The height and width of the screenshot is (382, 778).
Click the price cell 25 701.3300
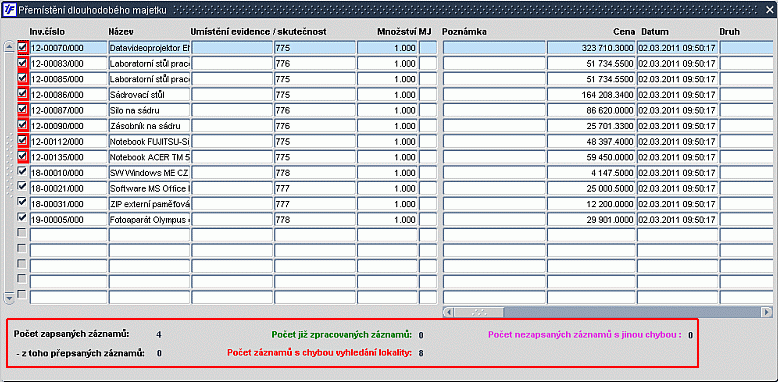click(591, 126)
